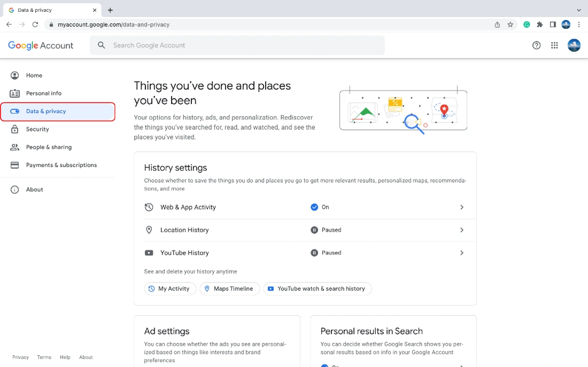The height and width of the screenshot is (367, 588).
Task: Open the Grammarly extension icon
Action: click(527, 25)
